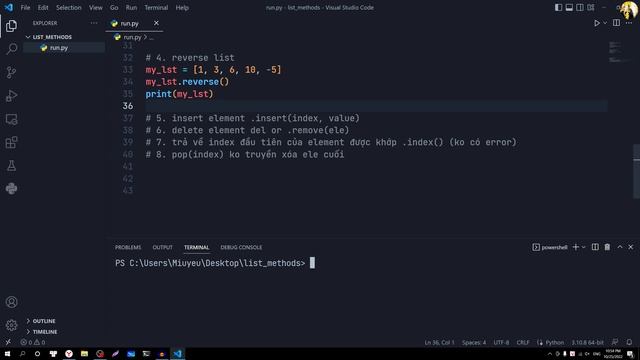This screenshot has height=360, width=640.
Task: Select Python interpreter 3.10.8 64-bit
Action: (x=587, y=342)
